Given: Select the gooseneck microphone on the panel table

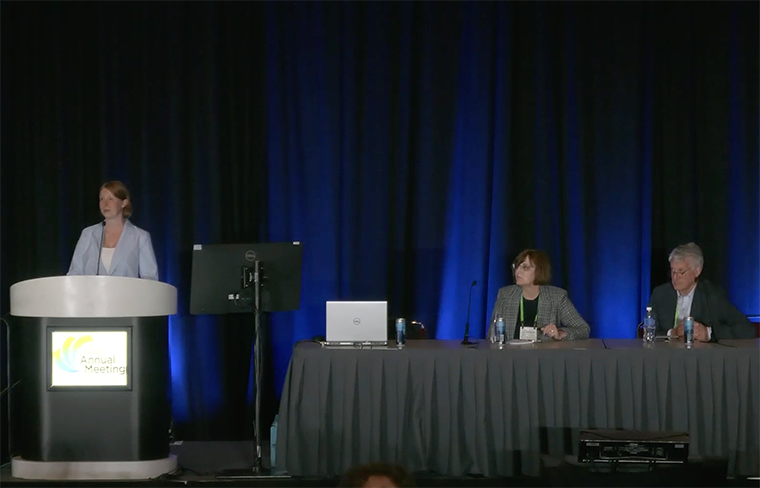Looking at the screenshot, I should (469, 313).
